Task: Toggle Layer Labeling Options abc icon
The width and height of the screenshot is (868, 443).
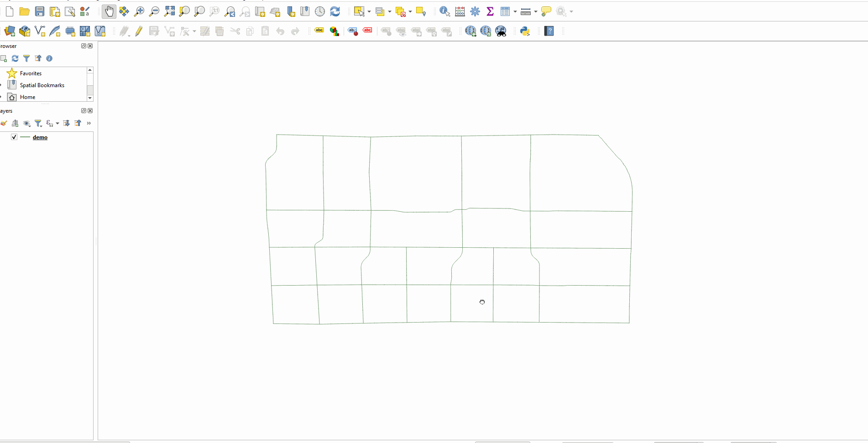Action: [x=319, y=31]
